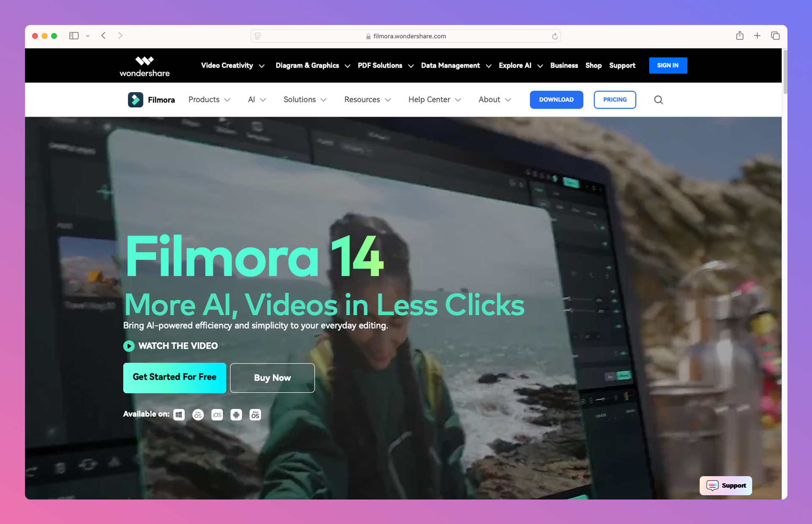This screenshot has height=524, width=812.
Task: Open the Business menu item
Action: 564,65
